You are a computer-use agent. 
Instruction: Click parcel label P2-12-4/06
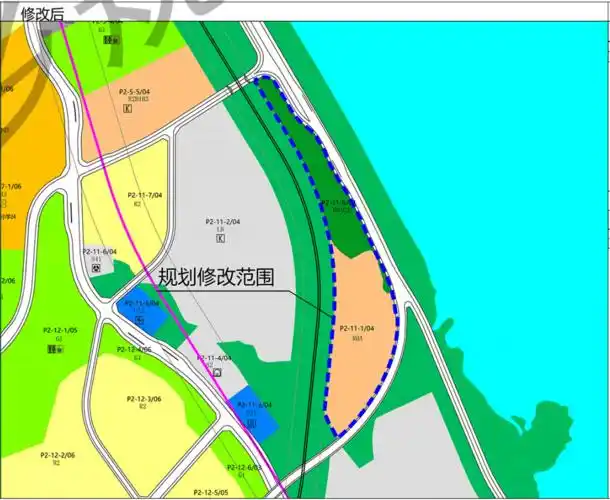pos(134,349)
